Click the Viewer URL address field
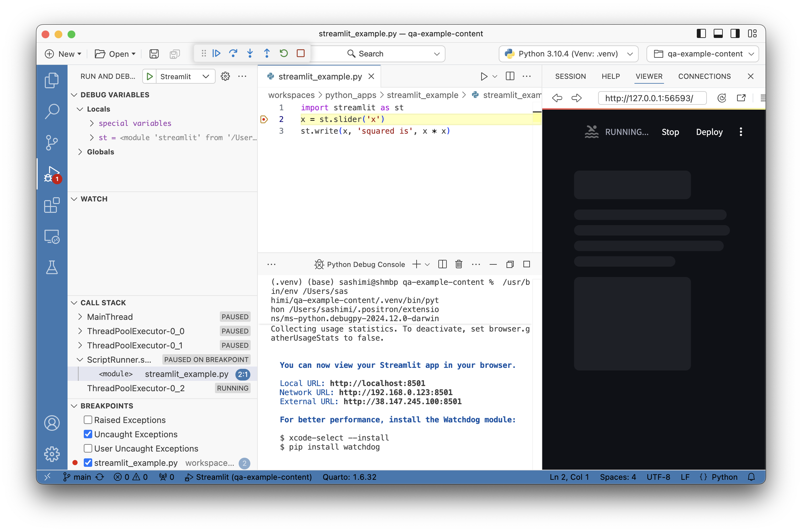 (652, 98)
